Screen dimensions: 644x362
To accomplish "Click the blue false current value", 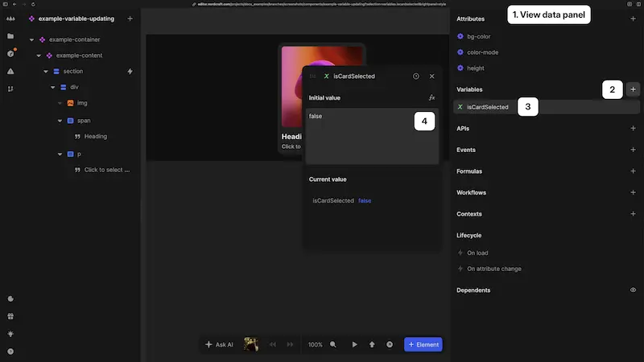I will coord(365,200).
